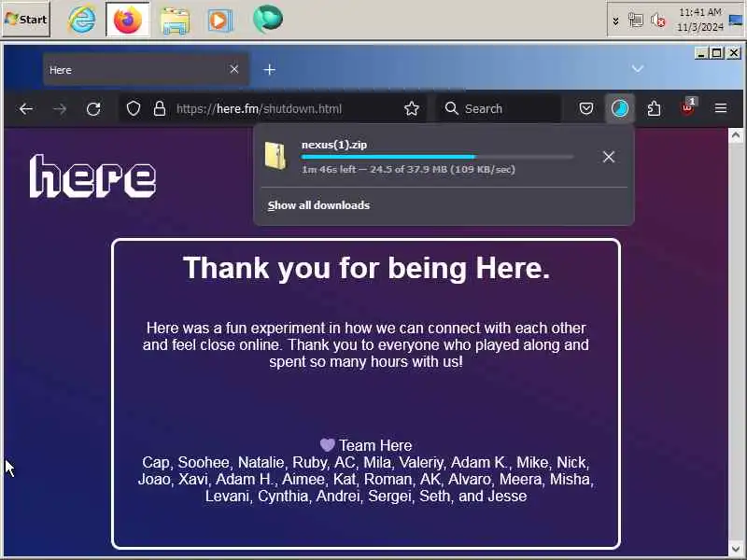Launch Internet Explorer from the taskbar

(x=82, y=20)
